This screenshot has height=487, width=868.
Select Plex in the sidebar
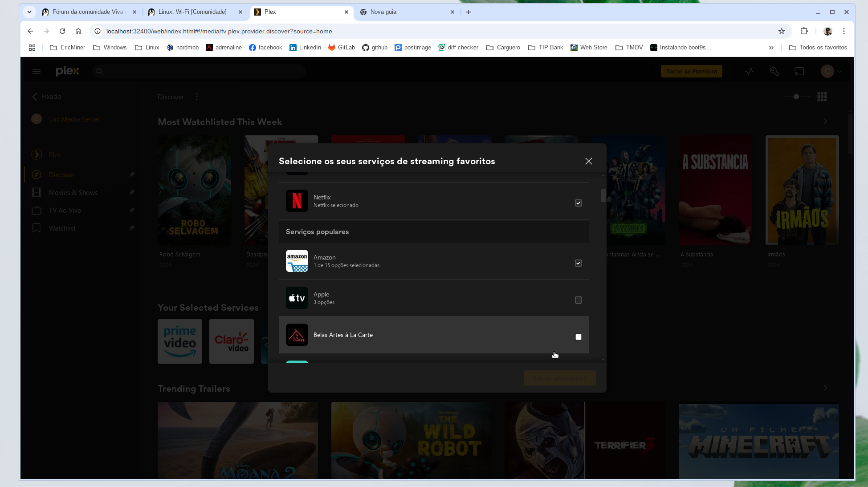pyautogui.click(x=55, y=155)
